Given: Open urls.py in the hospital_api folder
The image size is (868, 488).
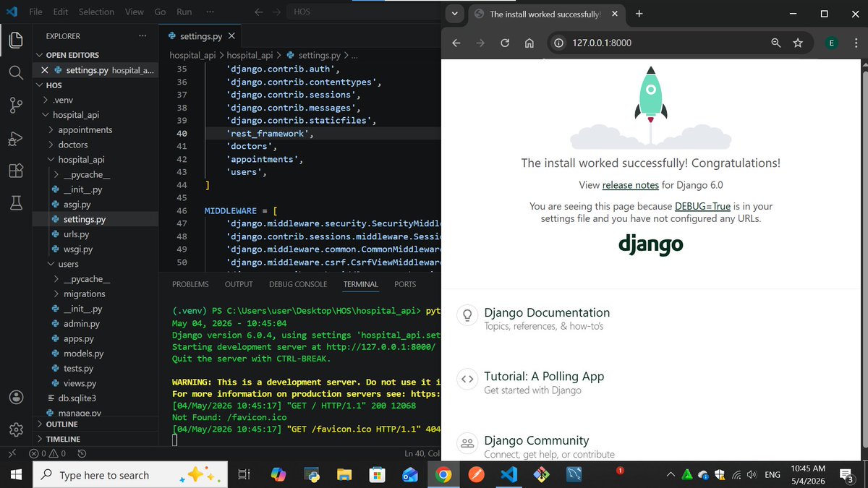Looking at the screenshot, I should click(76, 234).
